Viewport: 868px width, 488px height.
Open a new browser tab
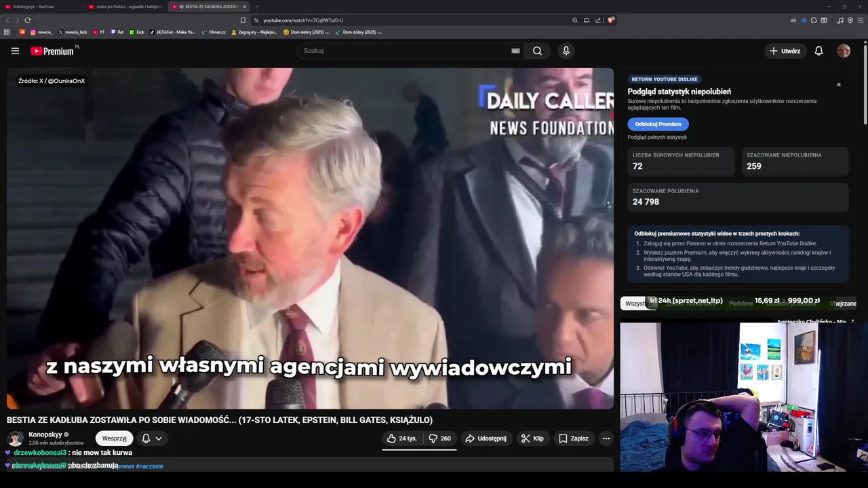pos(256,6)
